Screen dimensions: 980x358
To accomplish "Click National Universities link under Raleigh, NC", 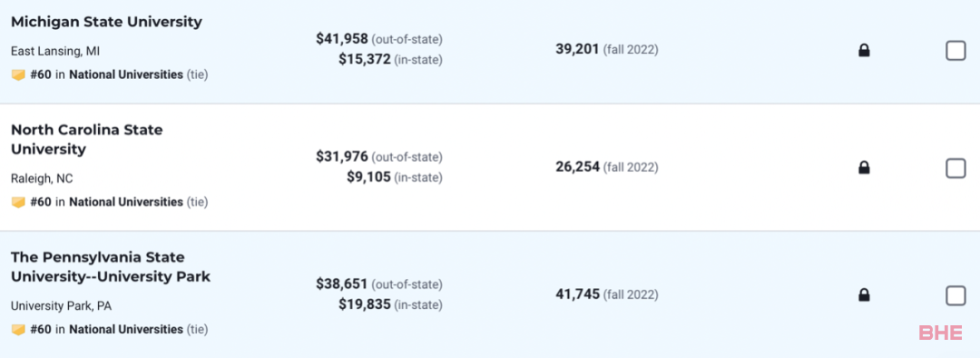I will (x=126, y=202).
